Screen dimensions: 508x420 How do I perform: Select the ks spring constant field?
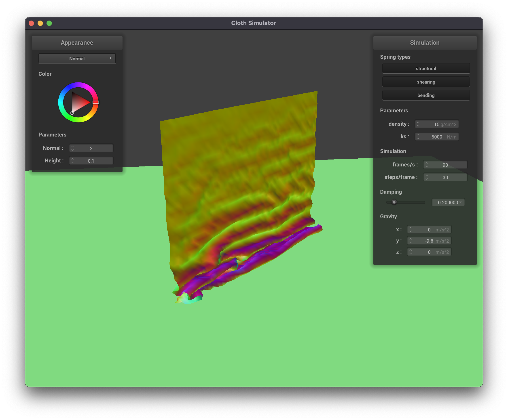pyautogui.click(x=437, y=137)
